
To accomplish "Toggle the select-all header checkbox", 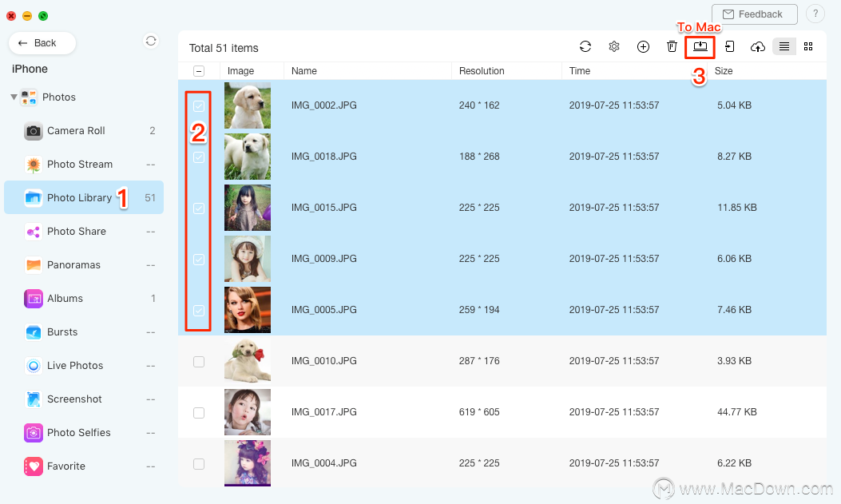I will (198, 71).
